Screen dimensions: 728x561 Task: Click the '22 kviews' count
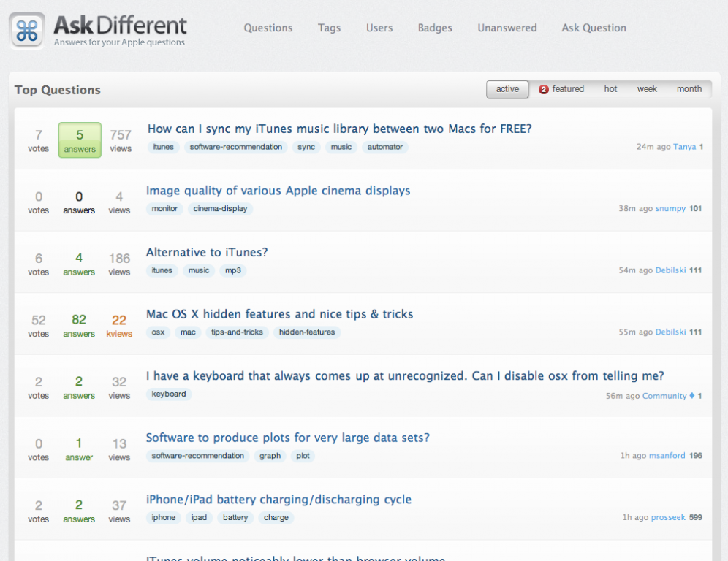point(119,325)
